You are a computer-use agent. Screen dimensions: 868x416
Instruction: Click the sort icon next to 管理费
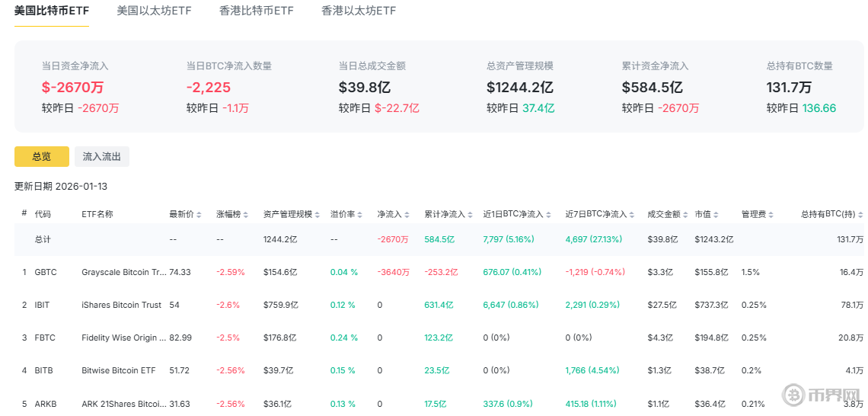[x=771, y=215]
